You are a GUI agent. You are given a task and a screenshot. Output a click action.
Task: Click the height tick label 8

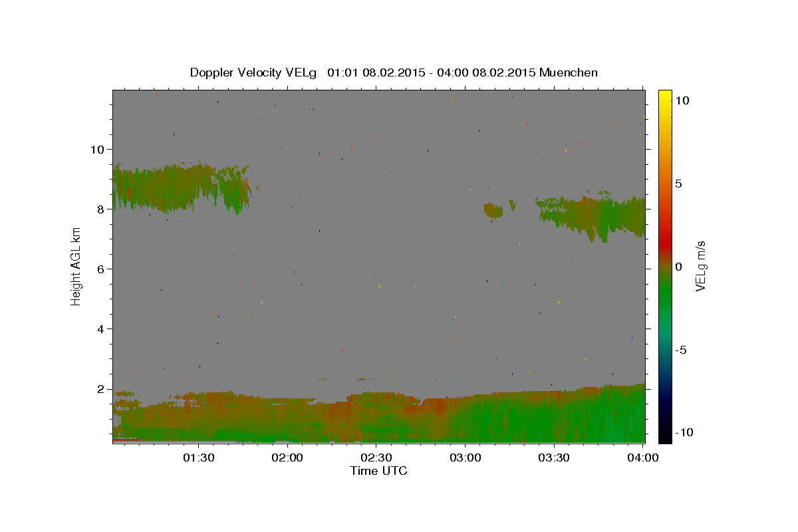coord(101,209)
